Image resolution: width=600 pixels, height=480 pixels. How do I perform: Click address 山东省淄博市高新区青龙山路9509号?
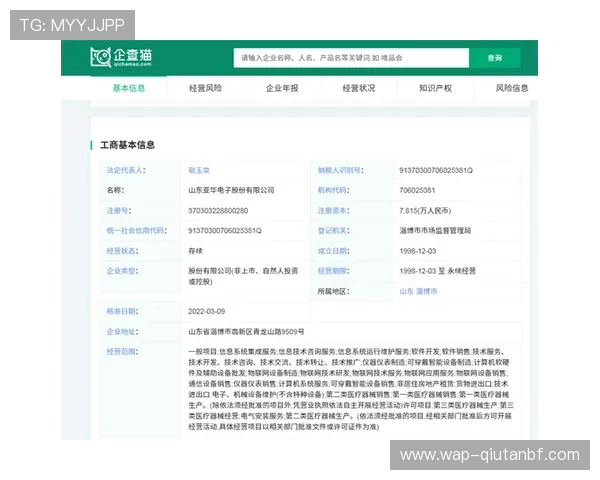246,331
